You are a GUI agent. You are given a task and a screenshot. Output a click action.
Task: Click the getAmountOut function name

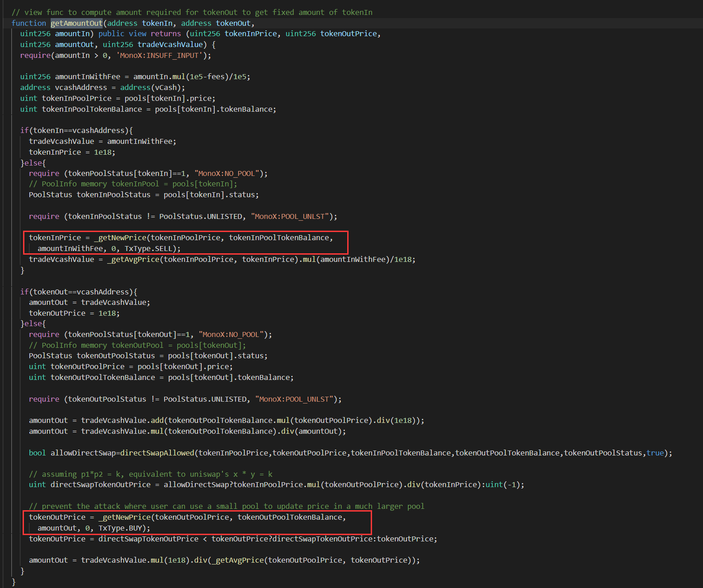76,23
